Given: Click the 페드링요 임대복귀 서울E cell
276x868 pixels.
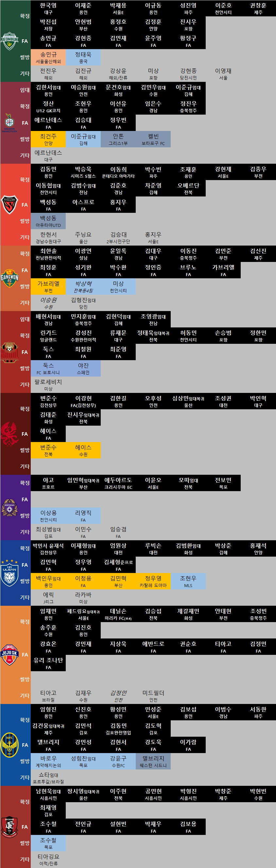Looking at the screenshot, I should pyautogui.click(x=83, y=614).
